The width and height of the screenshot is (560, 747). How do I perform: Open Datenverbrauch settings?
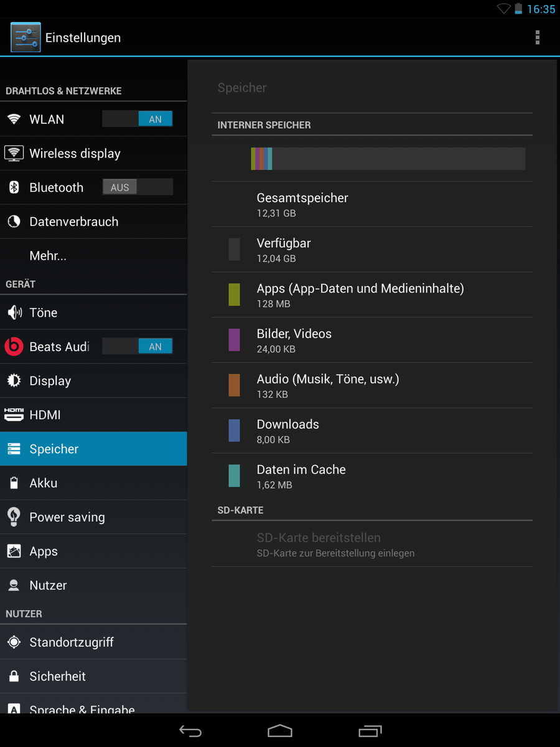click(x=93, y=222)
